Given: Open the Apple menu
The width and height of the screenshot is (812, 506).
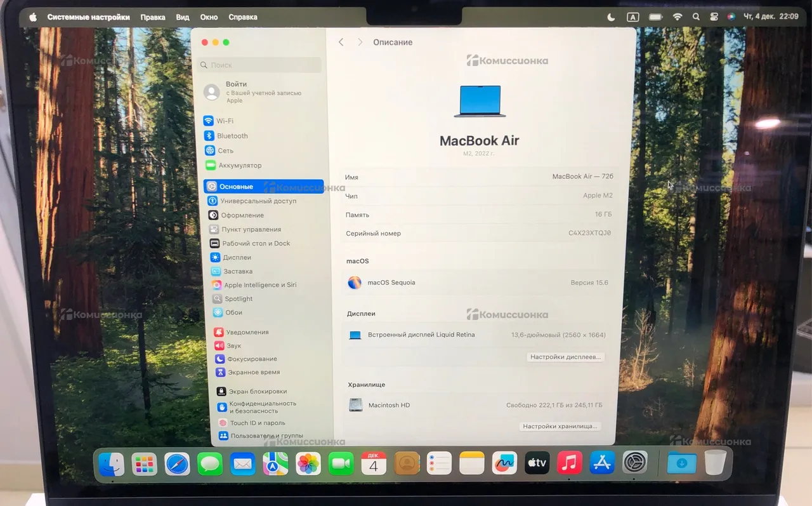Looking at the screenshot, I should [x=33, y=17].
